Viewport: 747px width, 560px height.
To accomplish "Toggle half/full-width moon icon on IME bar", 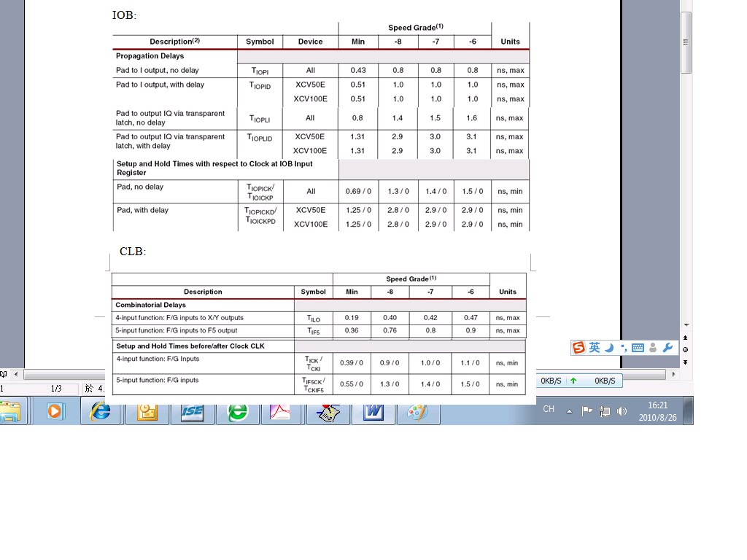I will click(x=610, y=348).
